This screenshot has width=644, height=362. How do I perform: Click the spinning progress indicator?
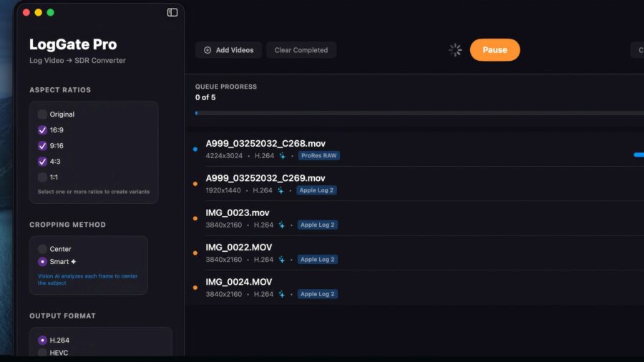coord(455,50)
